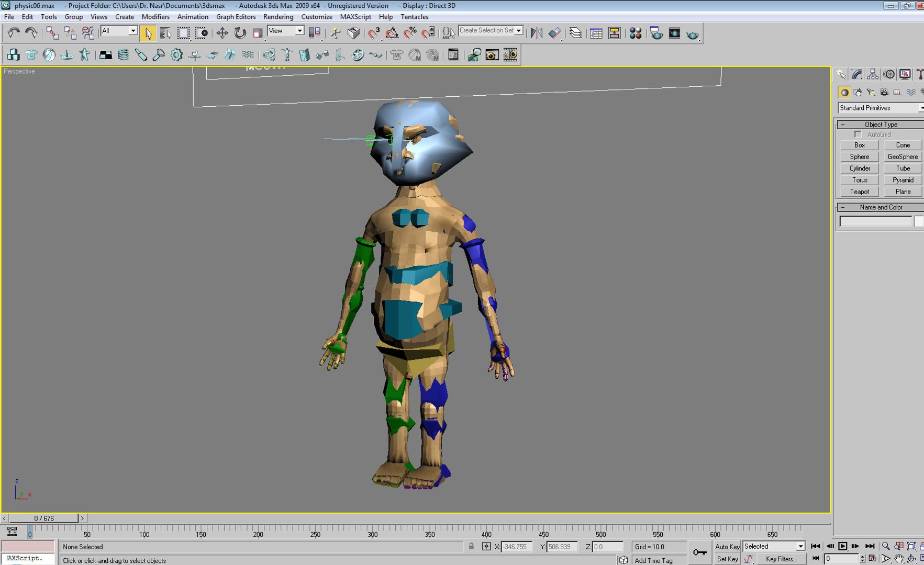Toggle the Angle Snap magnet
Image resolution: width=924 pixels, height=565 pixels.
tap(392, 33)
